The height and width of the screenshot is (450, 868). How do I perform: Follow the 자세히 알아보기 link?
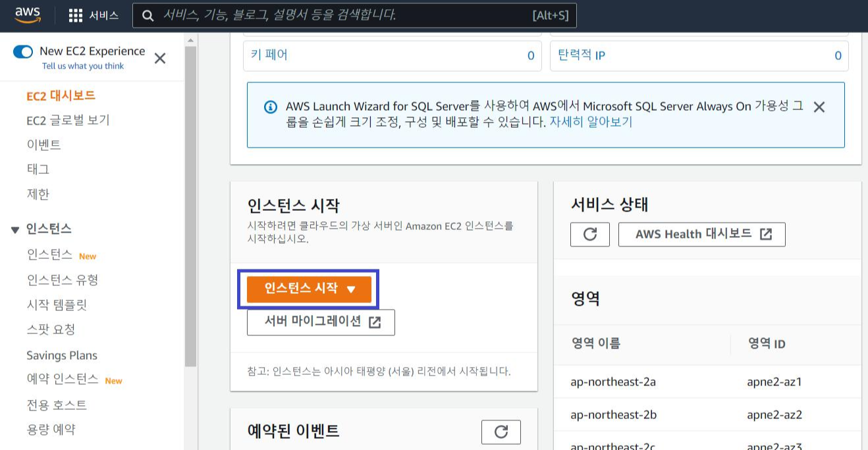[x=591, y=122]
